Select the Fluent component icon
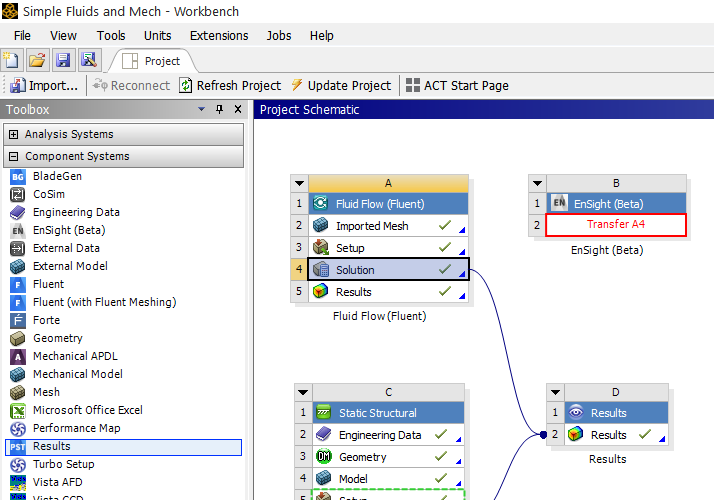 click(18, 284)
